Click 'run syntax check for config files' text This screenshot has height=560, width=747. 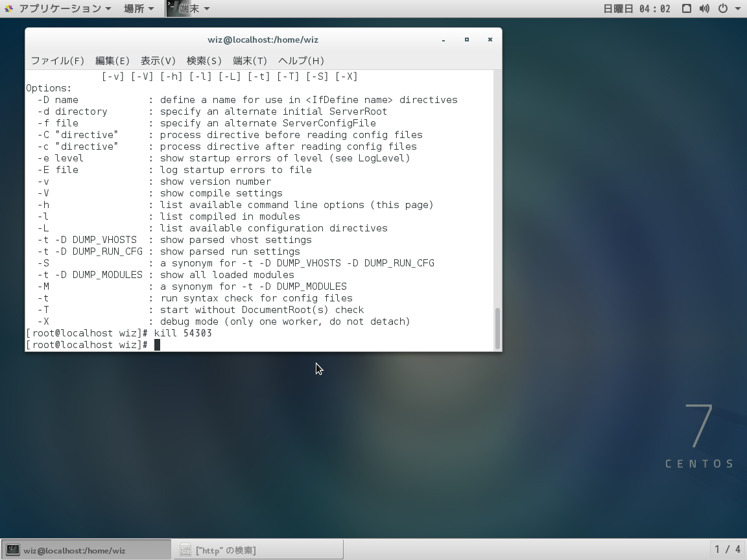point(256,298)
